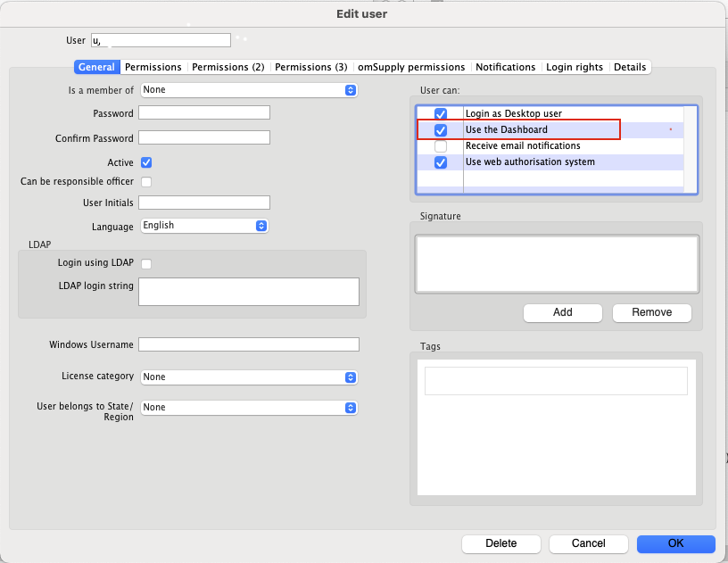This screenshot has width=728, height=563.
Task: Click the Windows Username field
Action: click(249, 344)
